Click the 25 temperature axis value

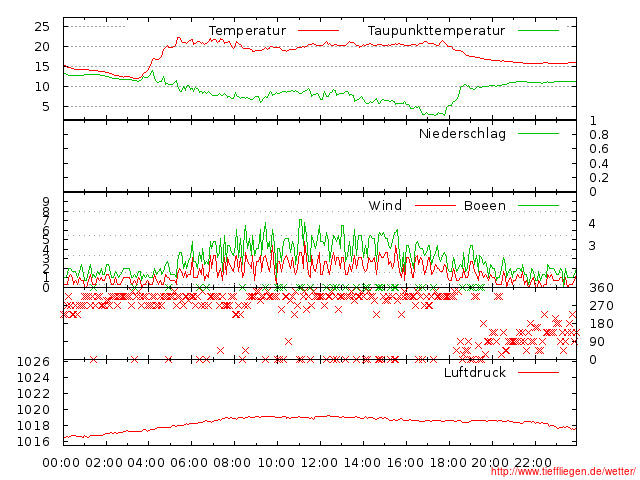[x=42, y=27]
